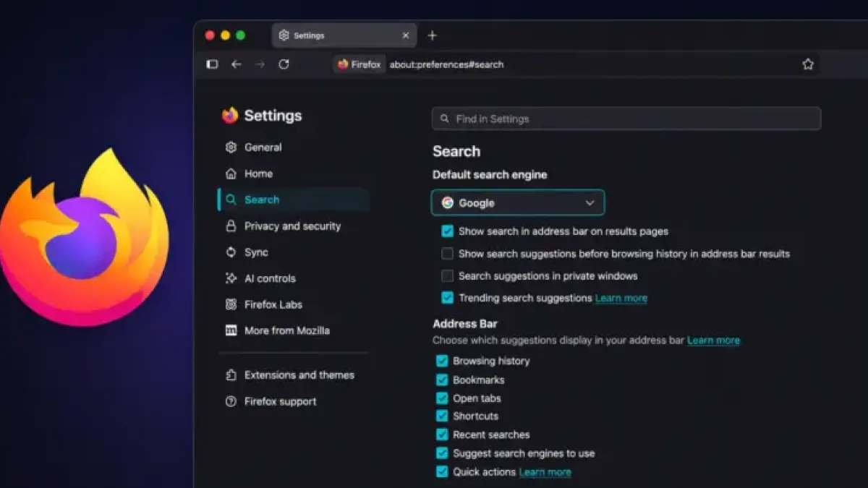The image size is (868, 488).
Task: Toggle Trending search suggestions checkbox
Action: [x=447, y=298]
